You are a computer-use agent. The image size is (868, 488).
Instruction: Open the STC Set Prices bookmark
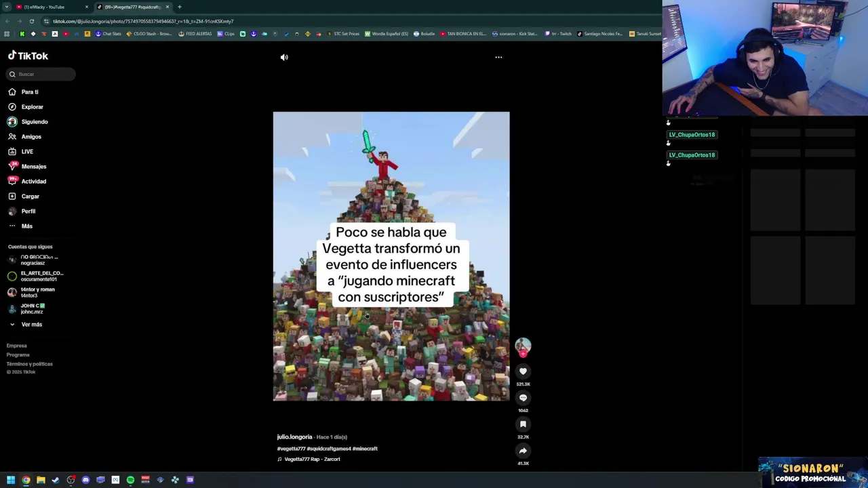coord(343,34)
